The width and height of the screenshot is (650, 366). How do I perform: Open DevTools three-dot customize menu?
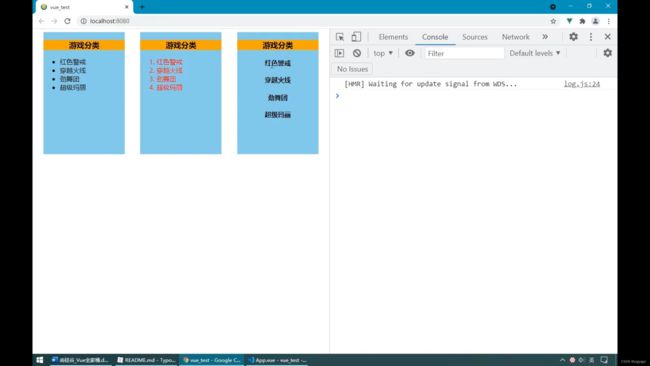(x=591, y=37)
